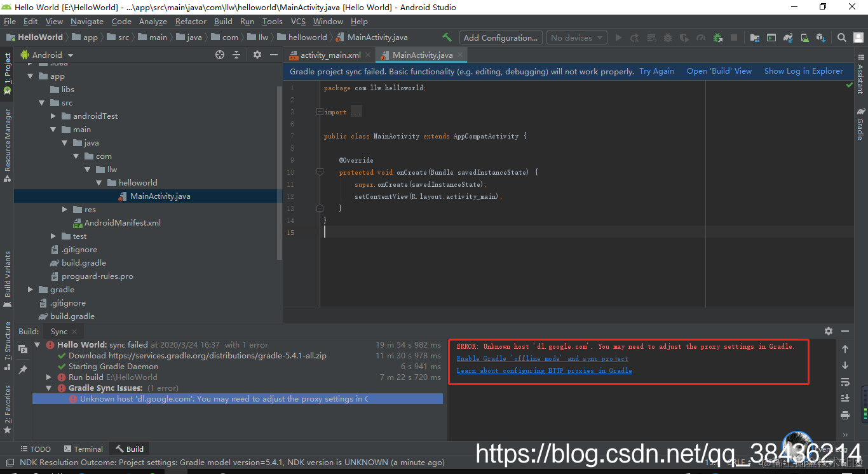Viewport: 868px width, 474px height.
Task: Click Open 'Build' View link
Action: [719, 71]
